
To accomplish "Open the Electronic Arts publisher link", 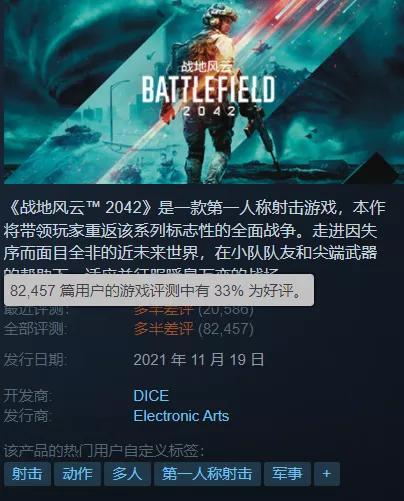I will [181, 416].
